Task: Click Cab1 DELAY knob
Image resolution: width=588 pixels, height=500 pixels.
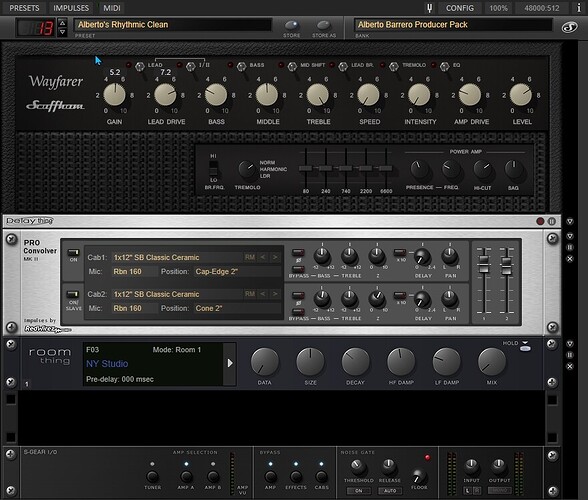Action: click(x=422, y=257)
